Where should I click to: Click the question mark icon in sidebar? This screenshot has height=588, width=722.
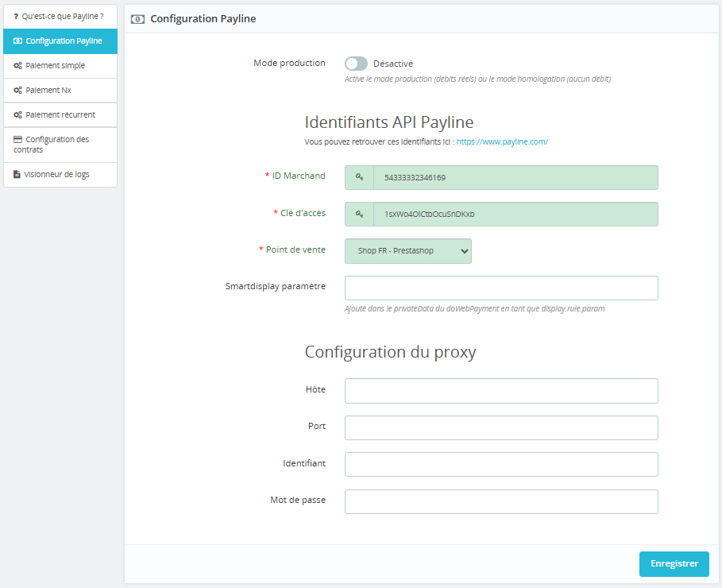16,16
